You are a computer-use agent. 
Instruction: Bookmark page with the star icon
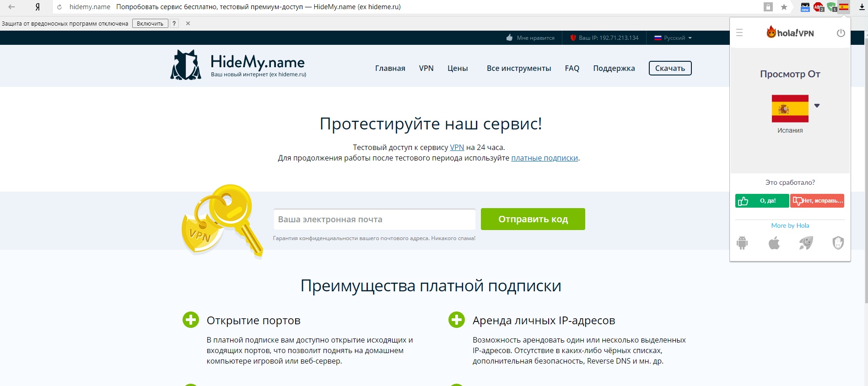[784, 7]
